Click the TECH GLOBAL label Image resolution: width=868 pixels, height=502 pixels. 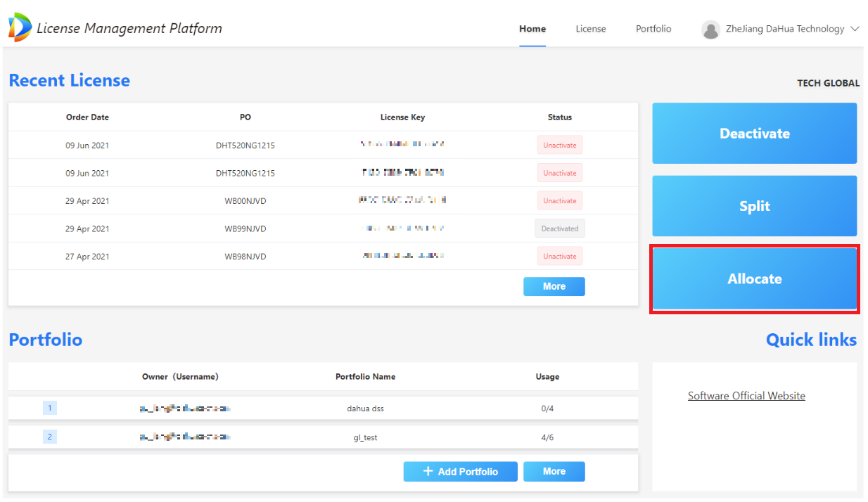828,83
